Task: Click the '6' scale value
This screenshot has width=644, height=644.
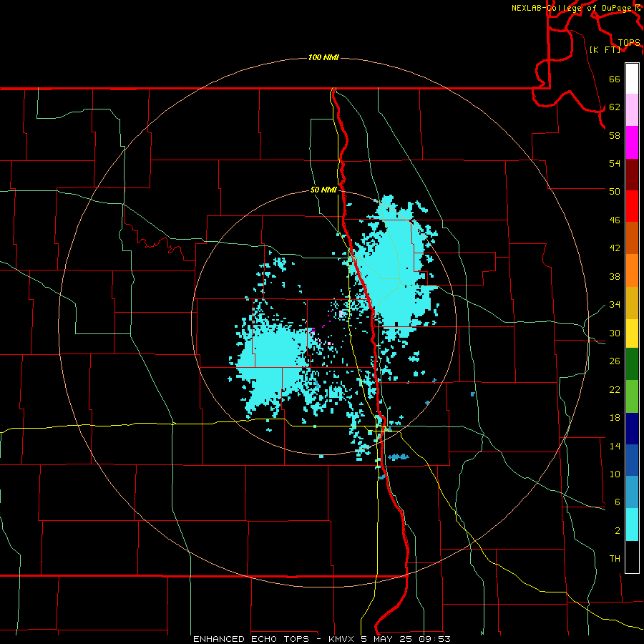Action: pyautogui.click(x=617, y=502)
